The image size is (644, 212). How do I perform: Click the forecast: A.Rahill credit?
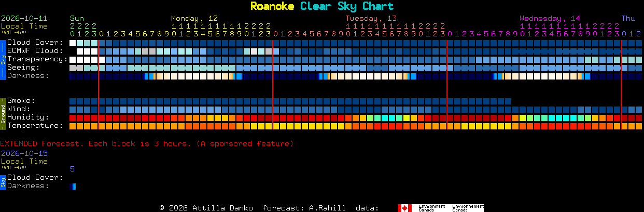click(x=304, y=208)
